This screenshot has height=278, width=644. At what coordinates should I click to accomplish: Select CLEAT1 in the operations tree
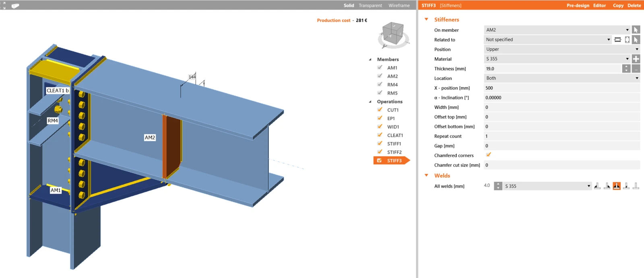tap(395, 135)
